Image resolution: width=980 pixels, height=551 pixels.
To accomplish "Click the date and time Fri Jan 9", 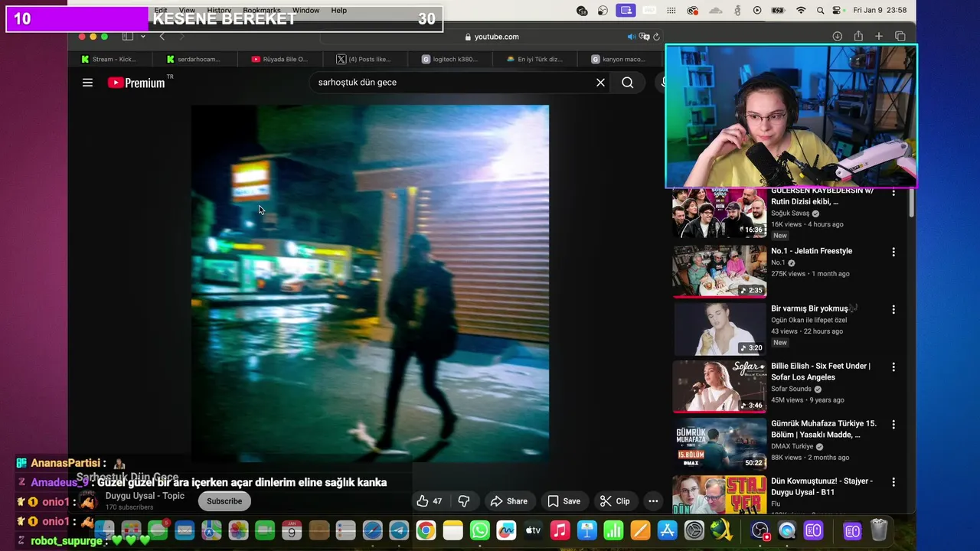I will [x=879, y=11].
